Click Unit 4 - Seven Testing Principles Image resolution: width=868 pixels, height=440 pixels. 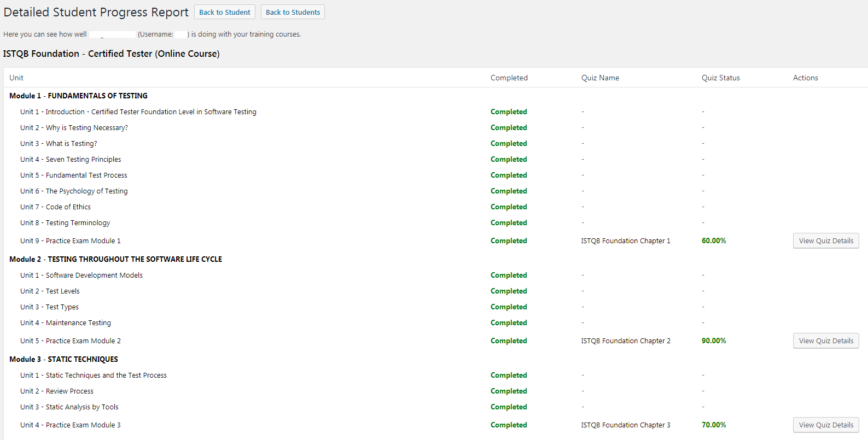point(71,159)
